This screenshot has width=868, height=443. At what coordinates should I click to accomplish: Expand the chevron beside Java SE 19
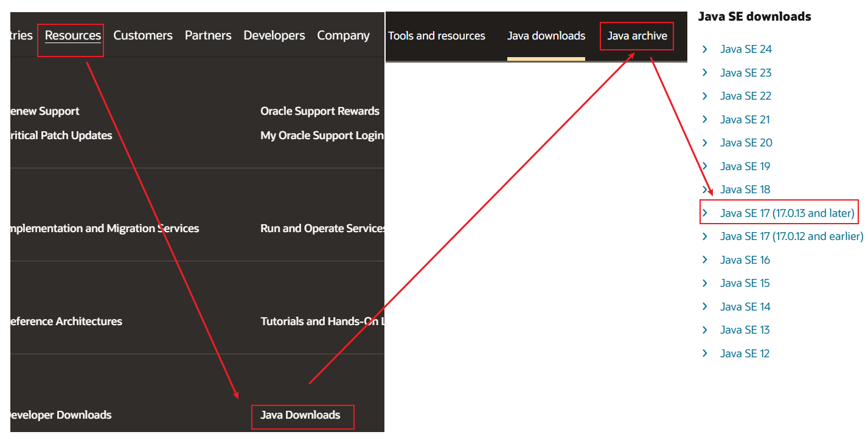click(x=705, y=166)
